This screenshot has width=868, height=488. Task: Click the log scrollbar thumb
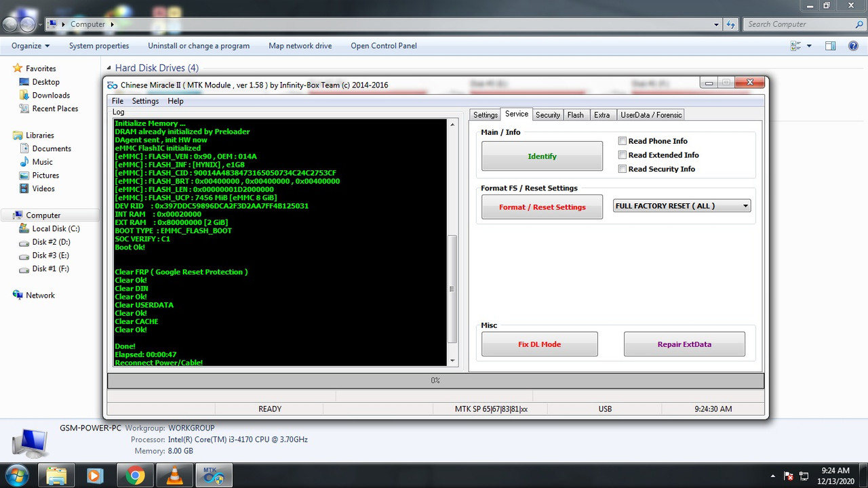(x=452, y=289)
